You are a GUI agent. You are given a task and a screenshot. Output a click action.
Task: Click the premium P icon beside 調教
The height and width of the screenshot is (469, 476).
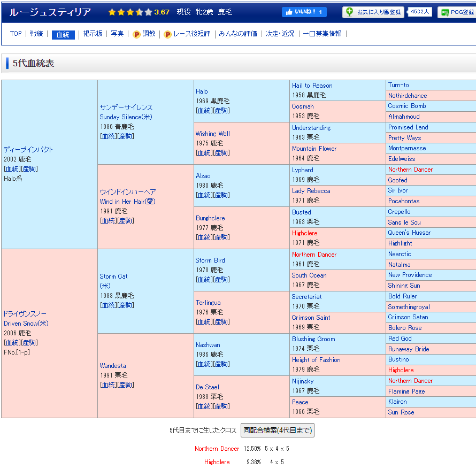(136, 34)
